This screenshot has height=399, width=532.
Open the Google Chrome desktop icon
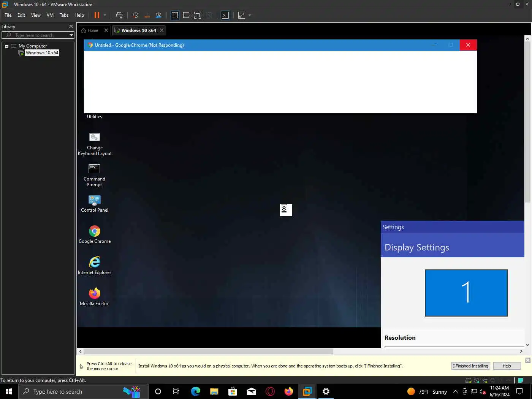click(x=95, y=235)
